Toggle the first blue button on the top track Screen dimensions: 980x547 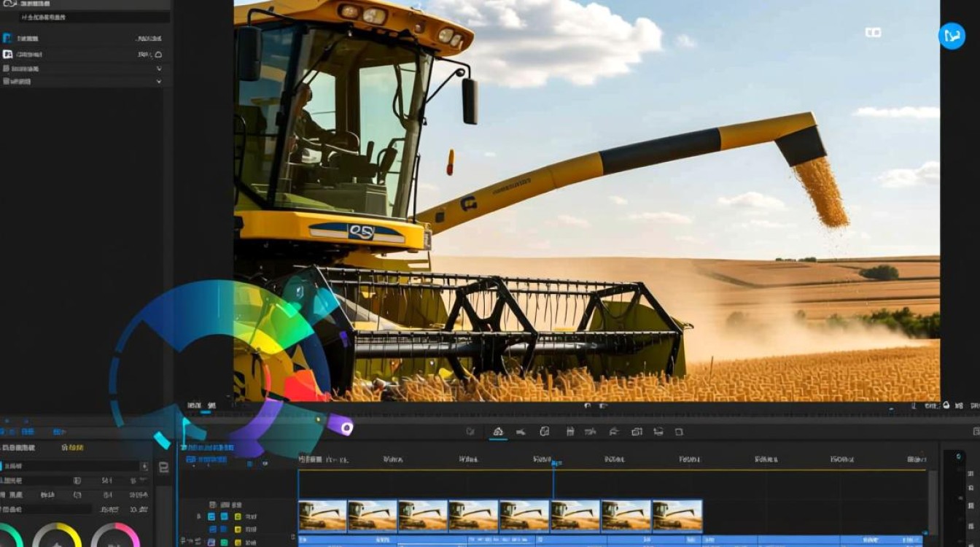[211, 516]
